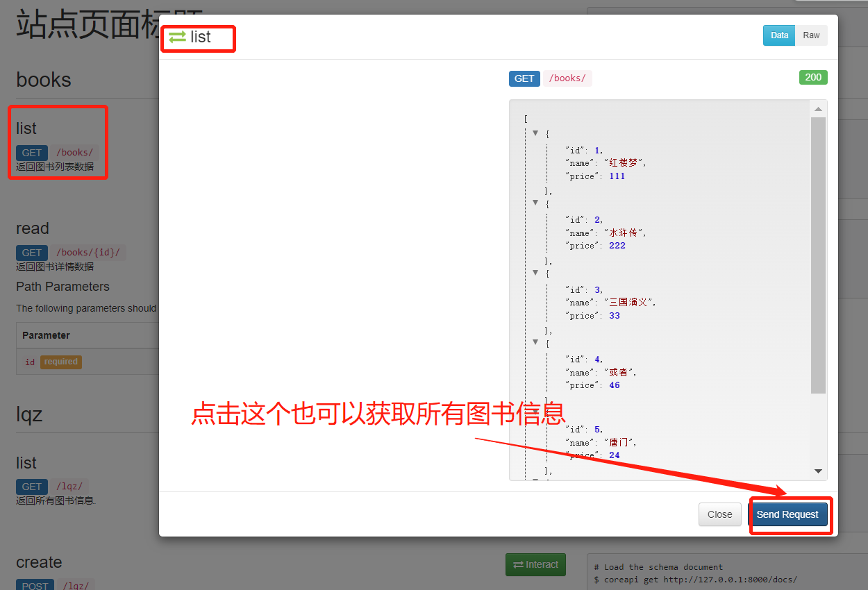Click the lqz section heading in background
This screenshot has height=590, width=868.
(x=29, y=415)
